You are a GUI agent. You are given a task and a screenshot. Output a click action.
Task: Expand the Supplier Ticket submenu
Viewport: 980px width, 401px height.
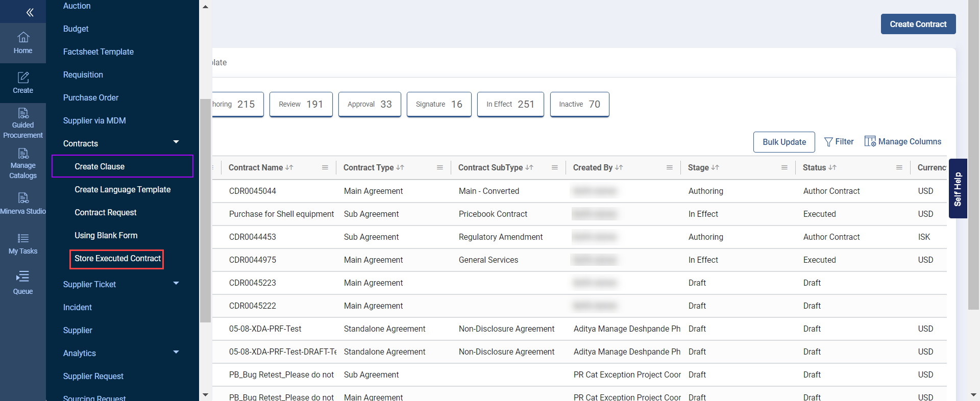pyautogui.click(x=176, y=284)
